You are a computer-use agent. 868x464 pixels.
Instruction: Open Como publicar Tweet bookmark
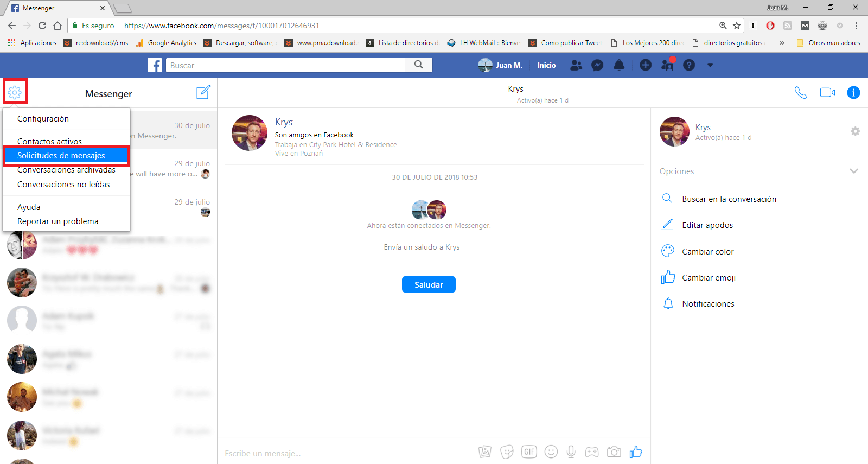[x=566, y=43]
